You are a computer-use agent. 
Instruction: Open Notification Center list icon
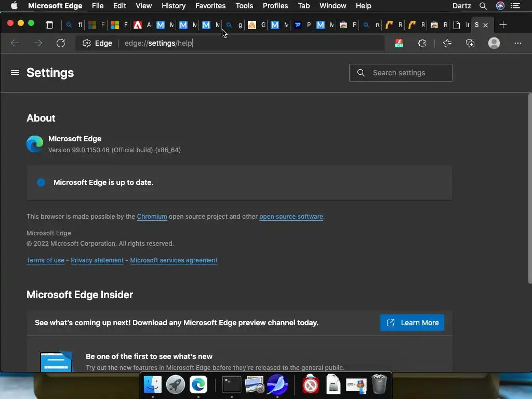515,6
